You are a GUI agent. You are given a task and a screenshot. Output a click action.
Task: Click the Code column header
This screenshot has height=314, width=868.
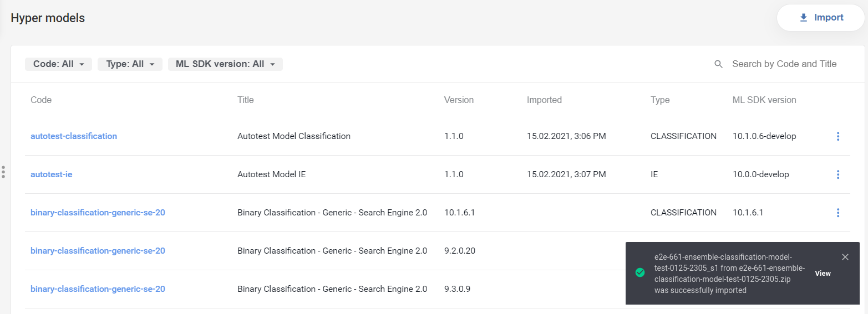pyautogui.click(x=41, y=100)
